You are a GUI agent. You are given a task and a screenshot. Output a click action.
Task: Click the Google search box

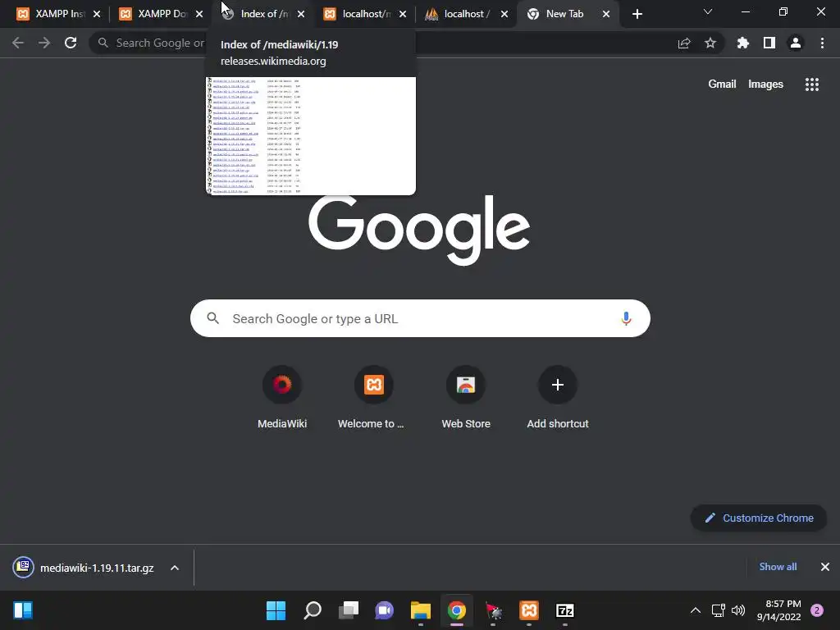(420, 319)
